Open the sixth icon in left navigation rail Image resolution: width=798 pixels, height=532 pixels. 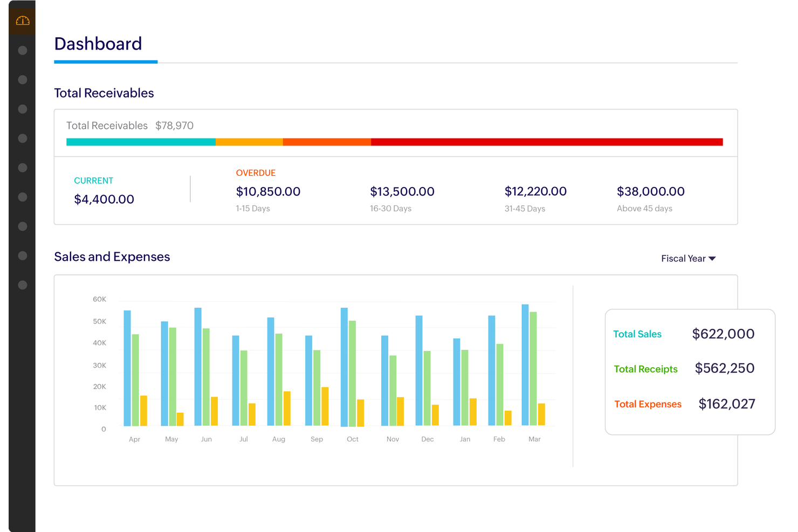tap(22, 197)
